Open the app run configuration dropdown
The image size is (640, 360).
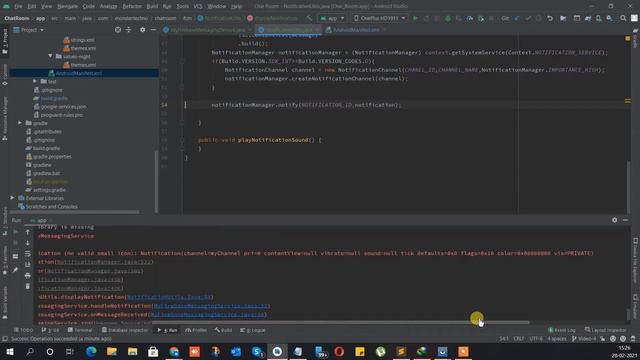point(332,18)
